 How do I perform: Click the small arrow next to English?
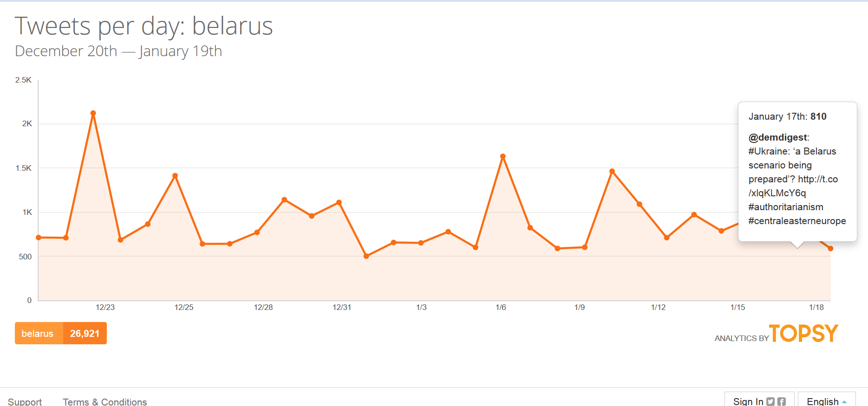tap(844, 402)
